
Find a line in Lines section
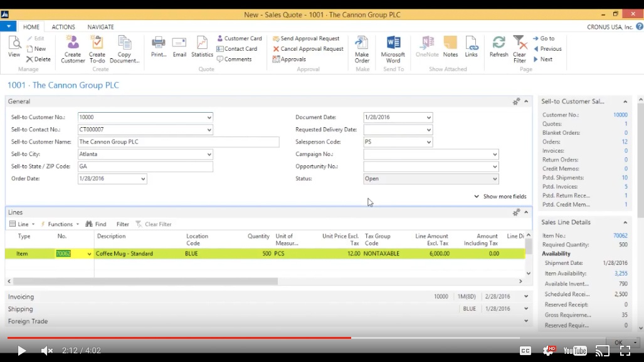click(96, 224)
